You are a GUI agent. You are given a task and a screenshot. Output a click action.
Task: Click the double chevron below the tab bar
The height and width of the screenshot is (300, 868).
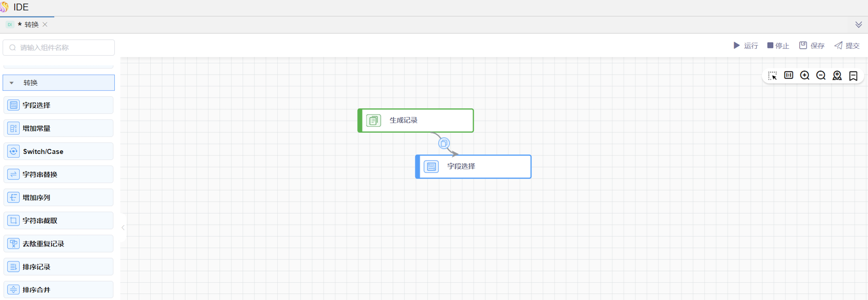(x=858, y=24)
